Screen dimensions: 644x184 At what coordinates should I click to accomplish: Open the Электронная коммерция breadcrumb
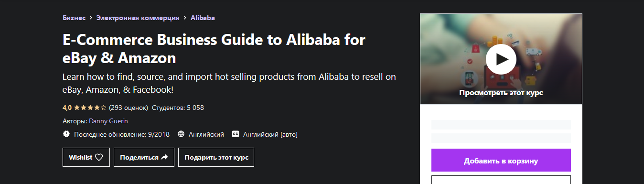point(138,18)
